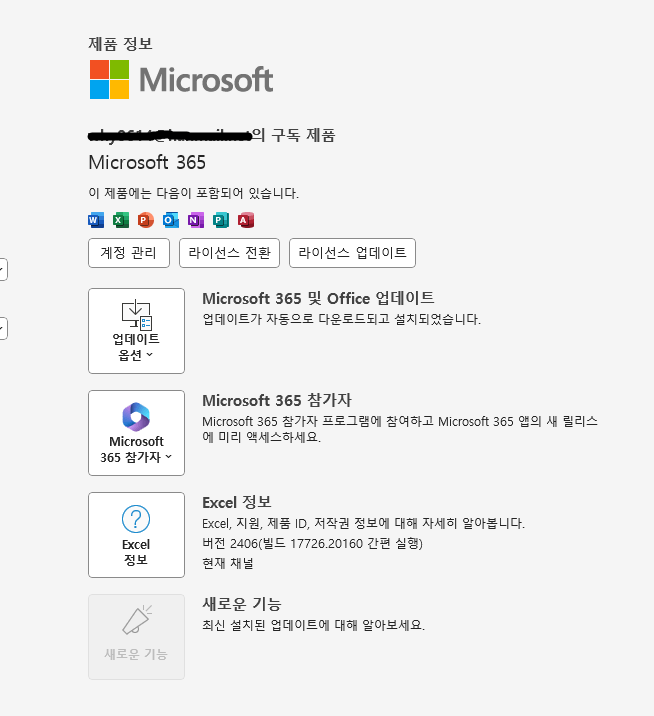This screenshot has width=654, height=716.
Task: Click the Microsoft 365 및 Office 업데이트 heading
Action: pos(318,298)
